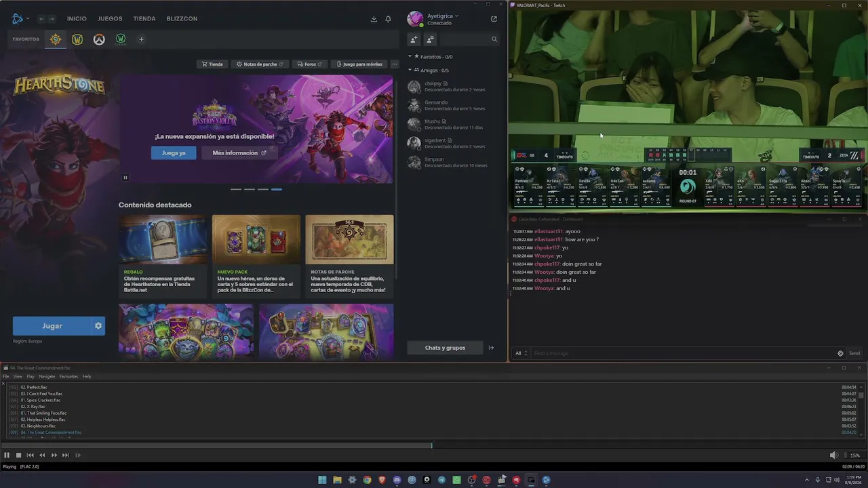868x488 pixels.
Task: Select the Hearthstone favorite icon
Action: pos(56,39)
